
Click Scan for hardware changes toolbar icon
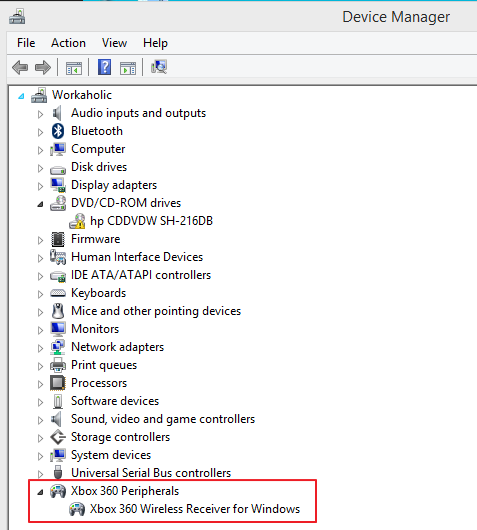pos(159,67)
